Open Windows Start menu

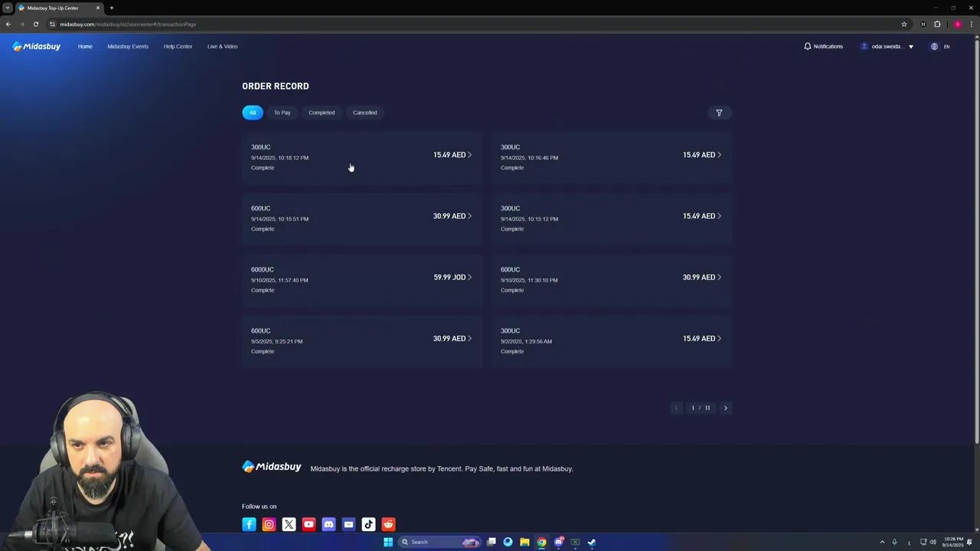(388, 542)
